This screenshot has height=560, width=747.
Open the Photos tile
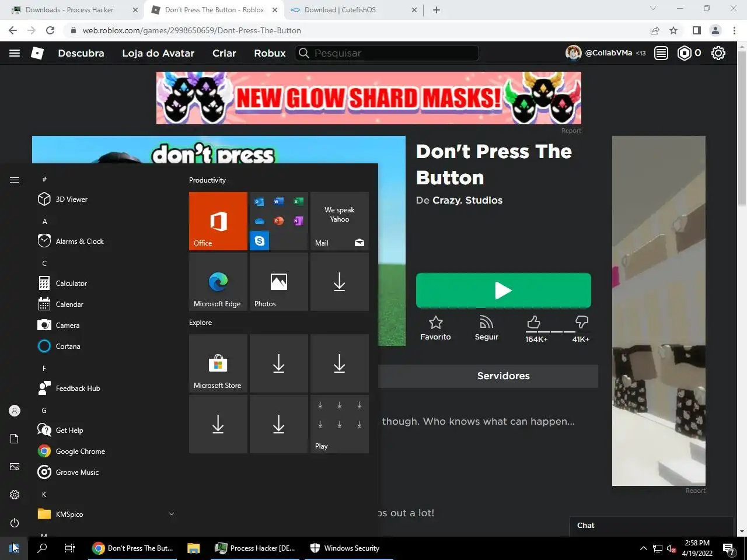coord(279,282)
